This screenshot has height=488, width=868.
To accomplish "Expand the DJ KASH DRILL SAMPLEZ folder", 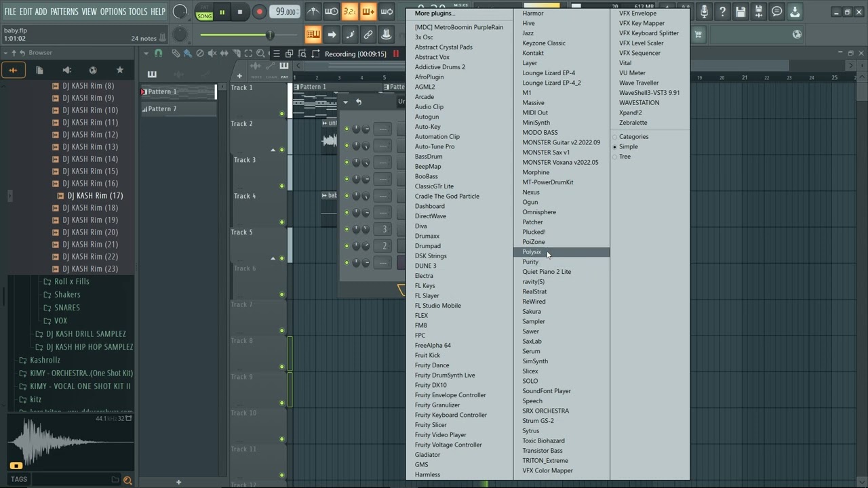I will (x=85, y=333).
